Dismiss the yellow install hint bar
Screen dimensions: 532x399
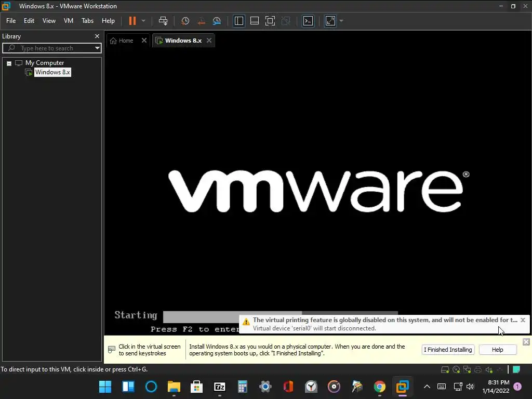coord(526,342)
